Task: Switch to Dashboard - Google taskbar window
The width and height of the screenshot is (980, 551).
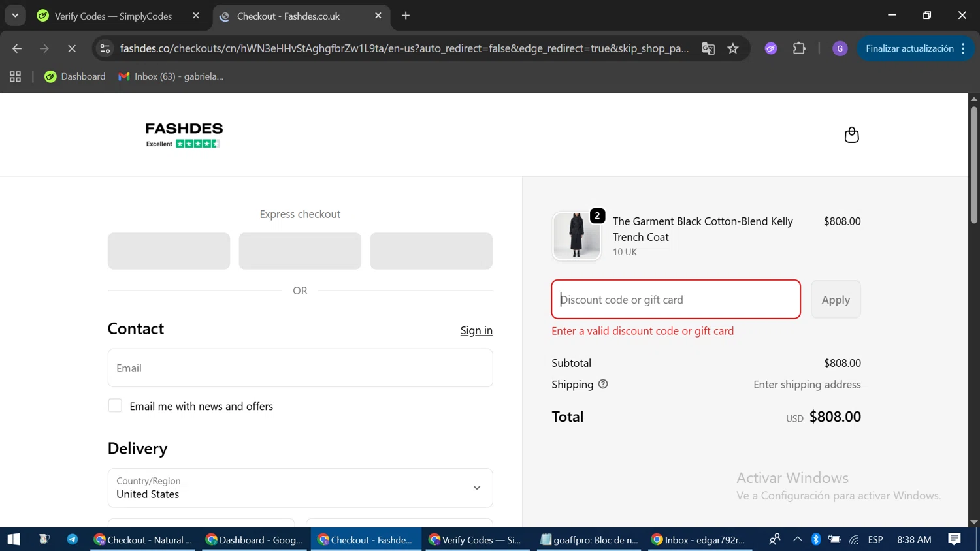Action: click(x=254, y=539)
